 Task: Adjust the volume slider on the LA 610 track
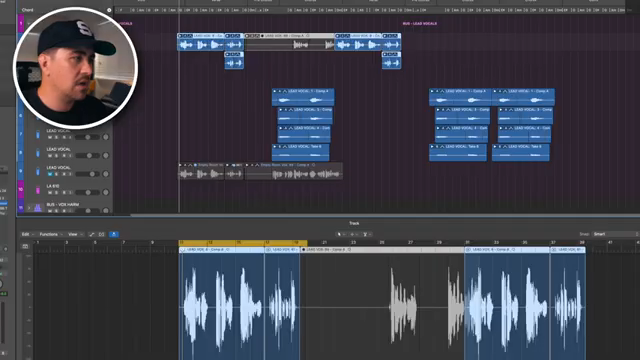pyautogui.click(x=87, y=192)
